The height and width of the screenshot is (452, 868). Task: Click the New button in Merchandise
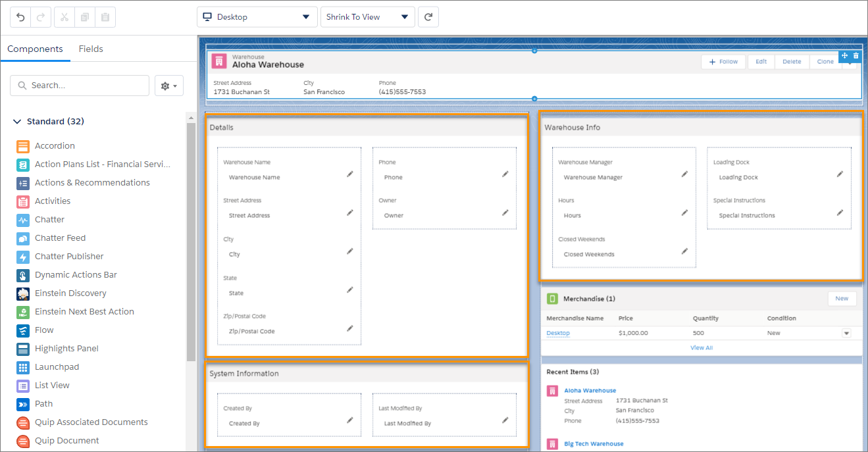pyautogui.click(x=842, y=299)
